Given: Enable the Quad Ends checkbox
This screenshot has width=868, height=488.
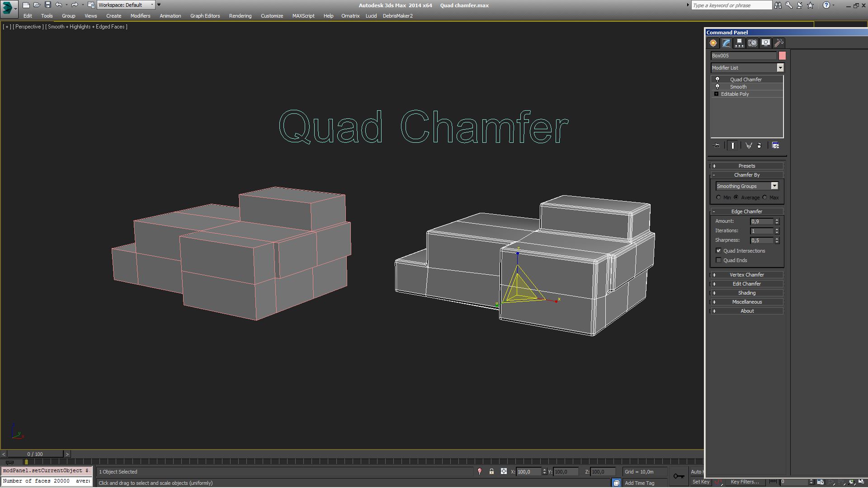Looking at the screenshot, I should tap(718, 260).
